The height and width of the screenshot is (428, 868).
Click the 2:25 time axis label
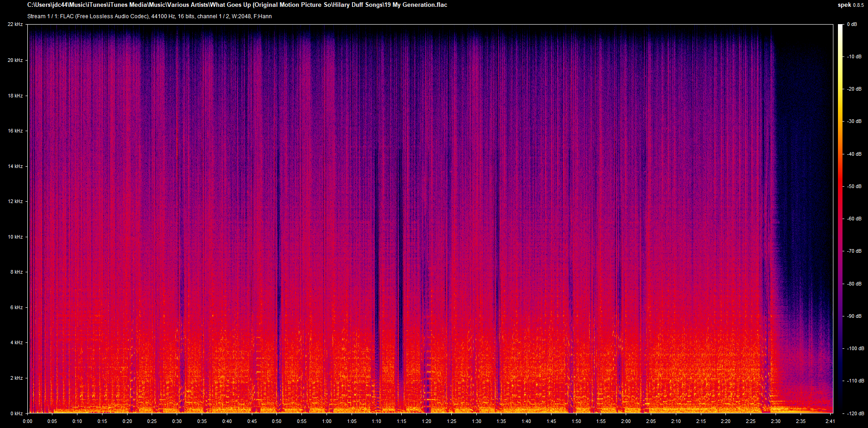coord(751,421)
